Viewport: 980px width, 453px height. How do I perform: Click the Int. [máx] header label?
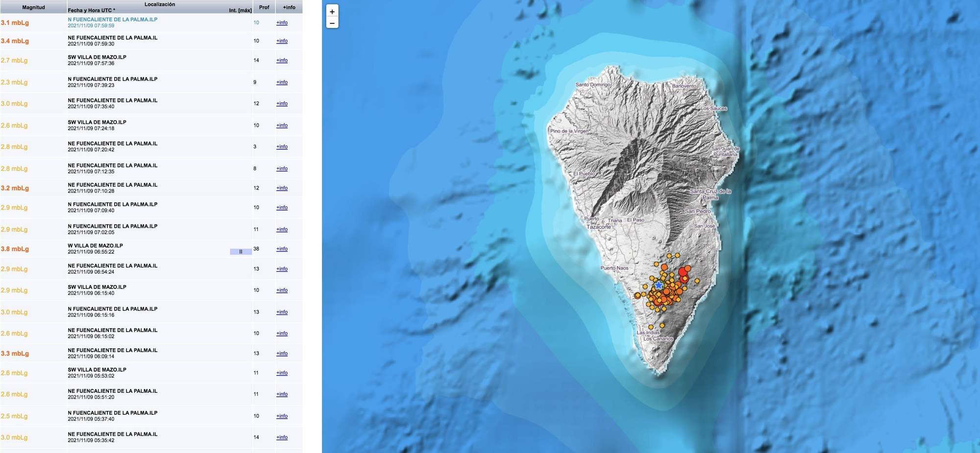(x=240, y=10)
